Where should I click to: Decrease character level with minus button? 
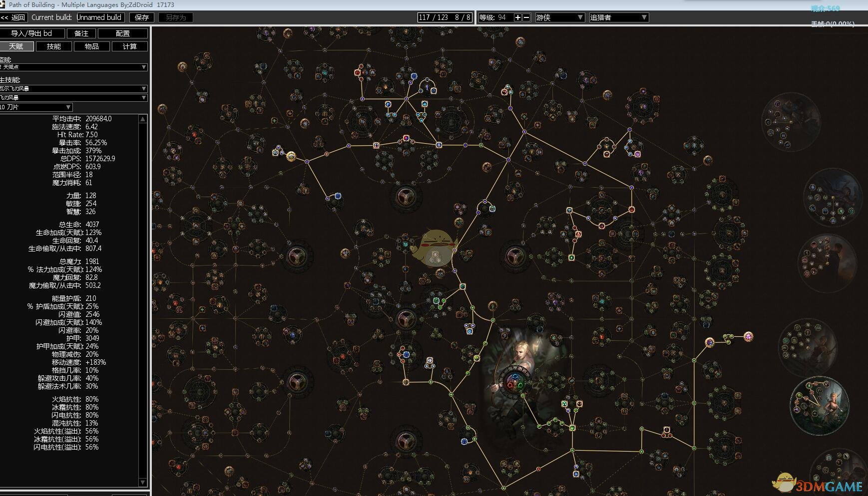526,17
